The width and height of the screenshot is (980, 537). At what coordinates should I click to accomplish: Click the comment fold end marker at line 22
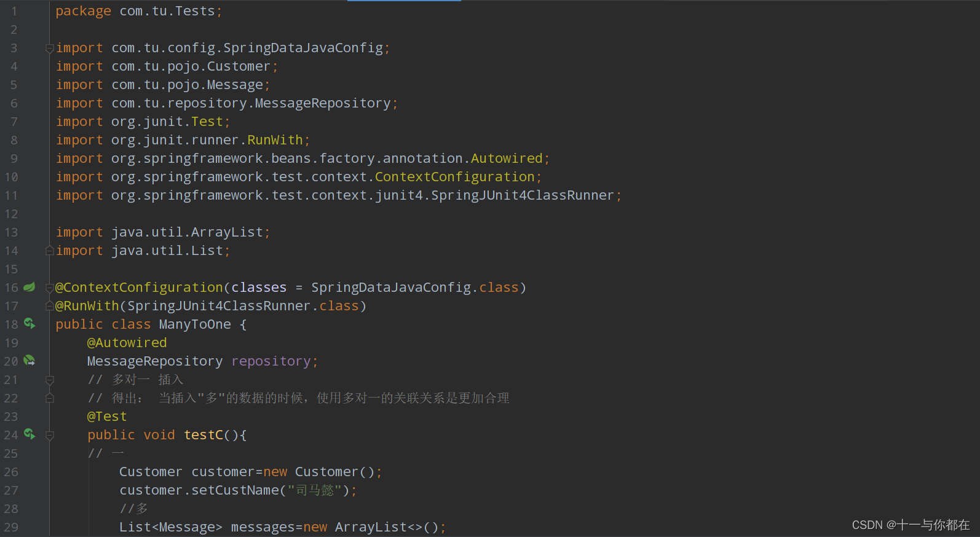[x=50, y=398]
